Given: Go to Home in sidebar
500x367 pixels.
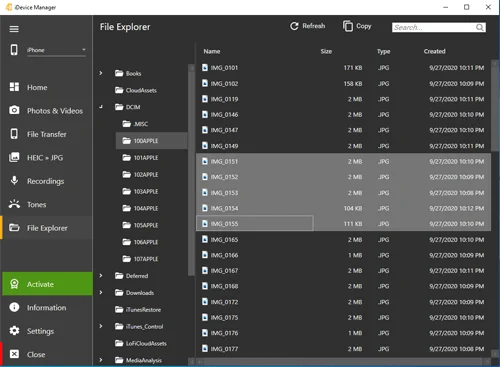Looking at the screenshot, I should (47, 87).
